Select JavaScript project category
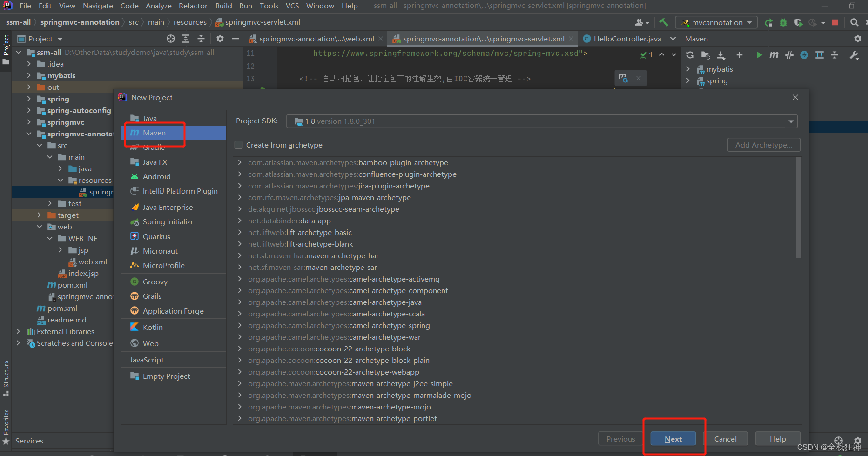 [174, 360]
